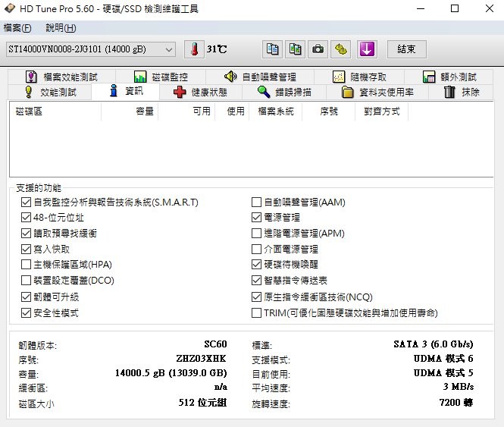Screen dimensions: 504x427
Task: Select the 抹除 erase tab
Action: (x=462, y=93)
